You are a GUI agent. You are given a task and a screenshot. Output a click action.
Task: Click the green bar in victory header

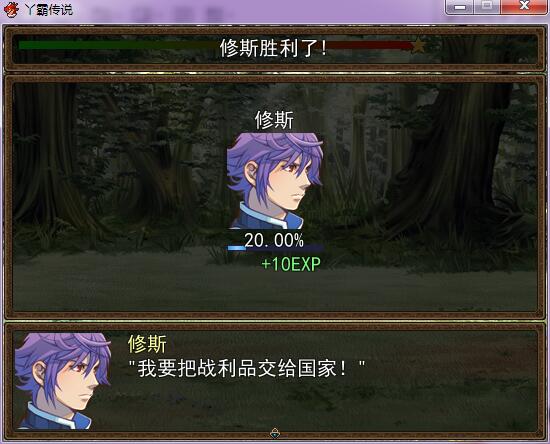tap(116, 45)
